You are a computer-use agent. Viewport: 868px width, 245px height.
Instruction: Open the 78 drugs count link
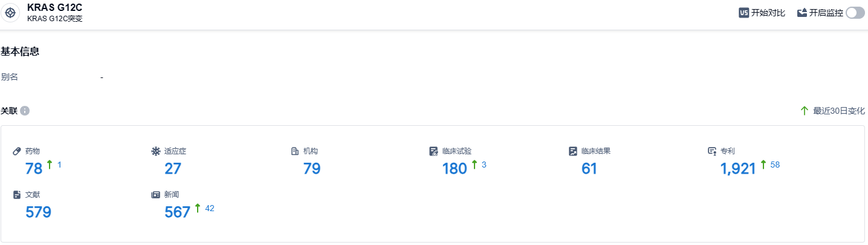click(34, 169)
